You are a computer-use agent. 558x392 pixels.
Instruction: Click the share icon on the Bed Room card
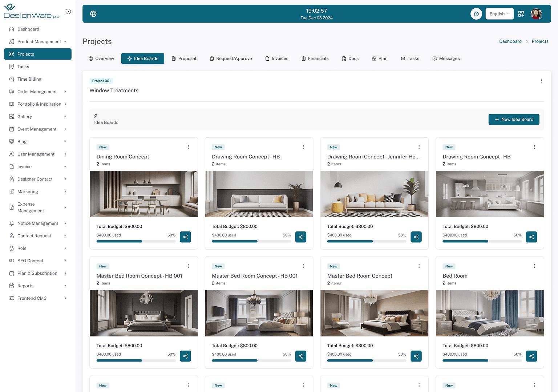point(531,356)
